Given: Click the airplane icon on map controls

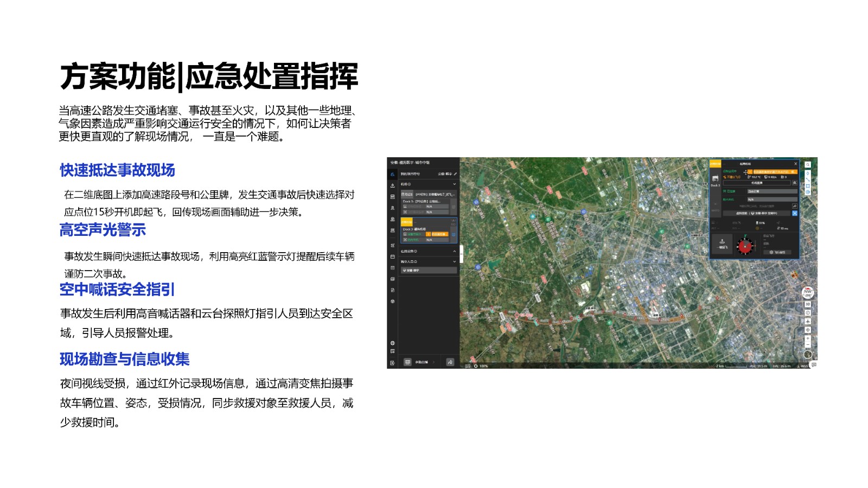Looking at the screenshot, I should click(808, 322).
